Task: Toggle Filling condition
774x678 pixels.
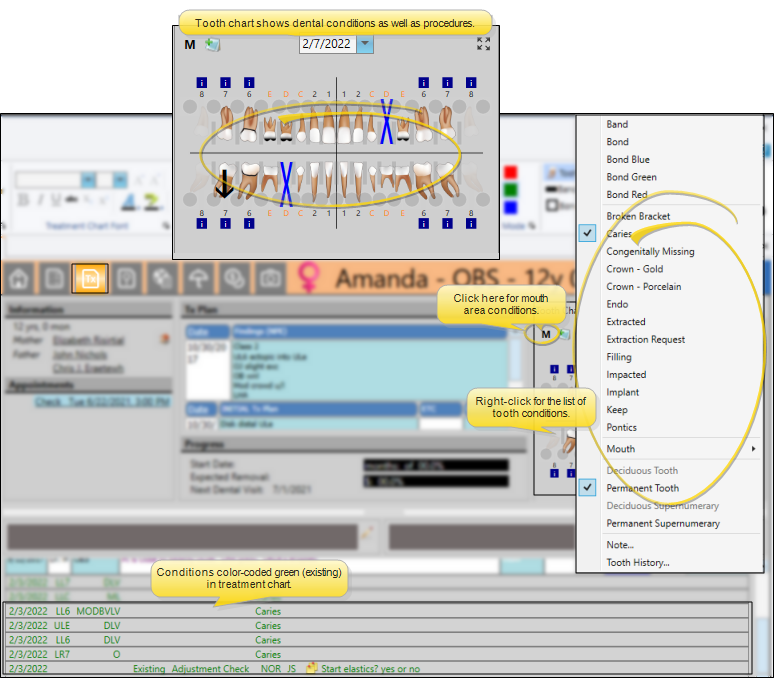Action: tap(619, 357)
